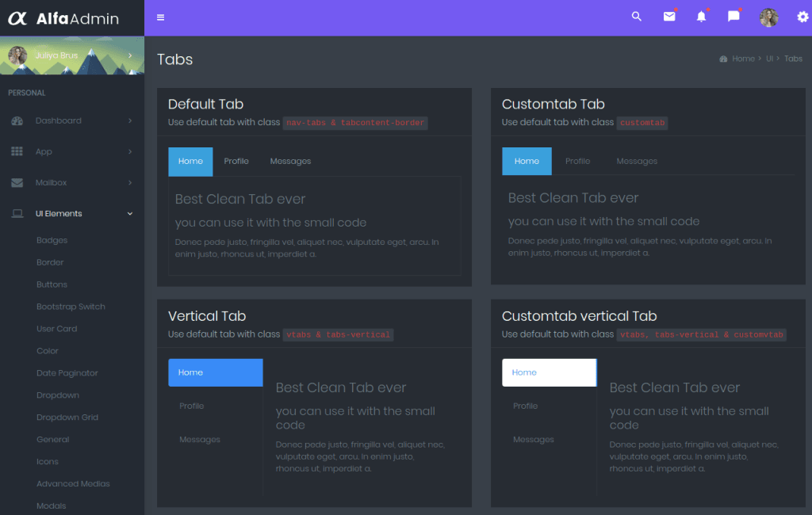Viewport: 812px width, 515px height.
Task: Click the UI Elements sidebar item
Action: click(72, 214)
